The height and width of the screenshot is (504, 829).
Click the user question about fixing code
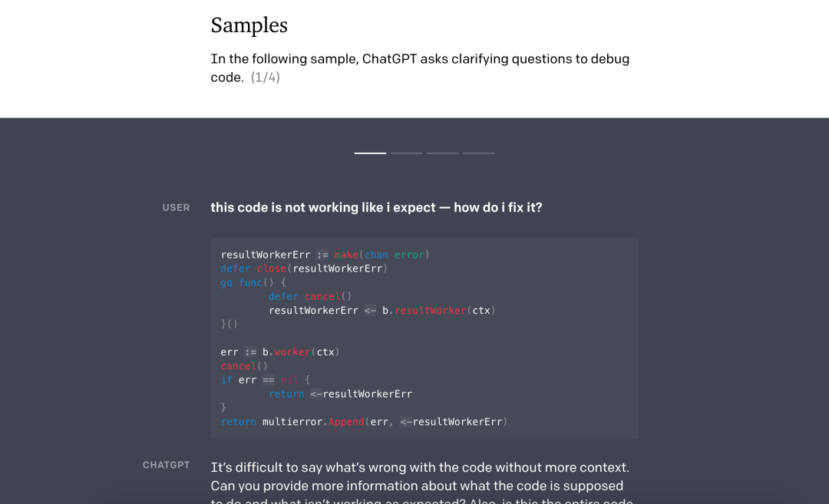coord(376,207)
